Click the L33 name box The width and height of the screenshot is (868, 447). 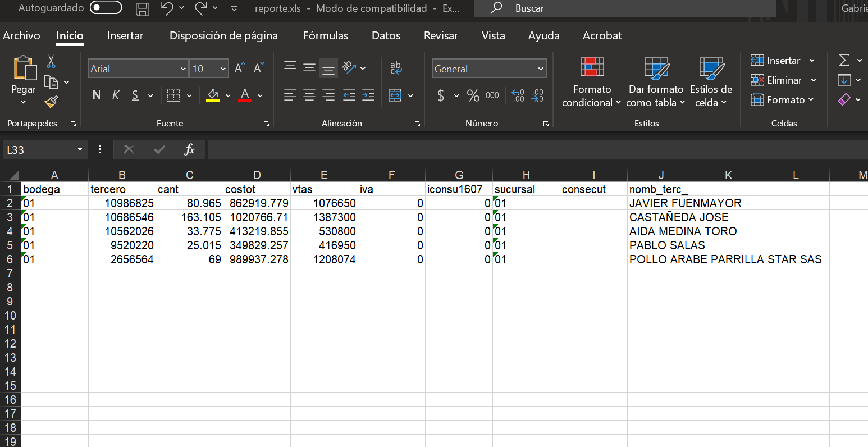[x=45, y=150]
